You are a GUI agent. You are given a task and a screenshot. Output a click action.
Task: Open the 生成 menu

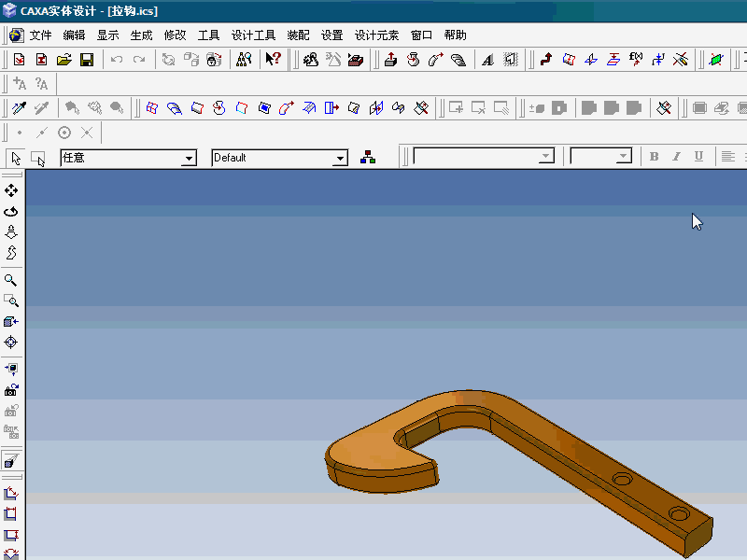click(141, 35)
